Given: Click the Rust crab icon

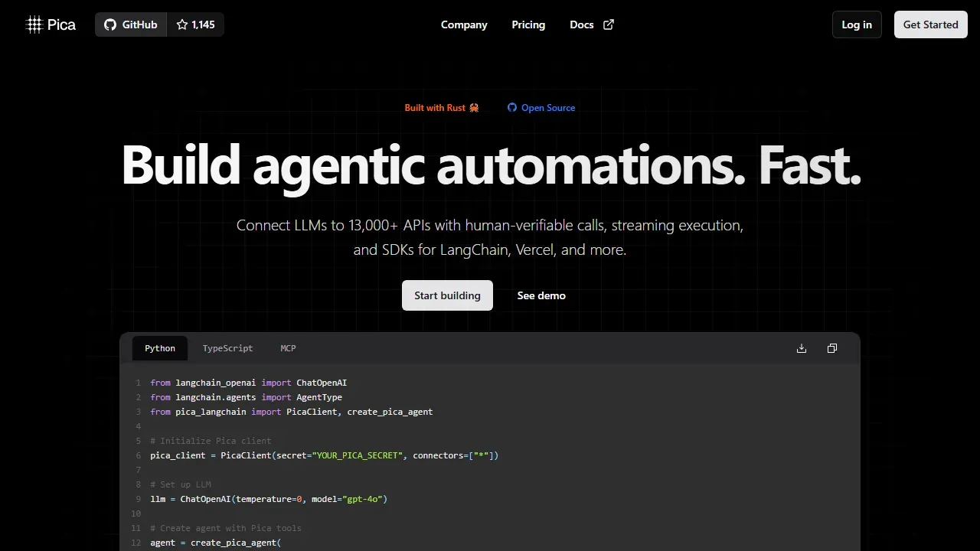Looking at the screenshot, I should (x=474, y=108).
